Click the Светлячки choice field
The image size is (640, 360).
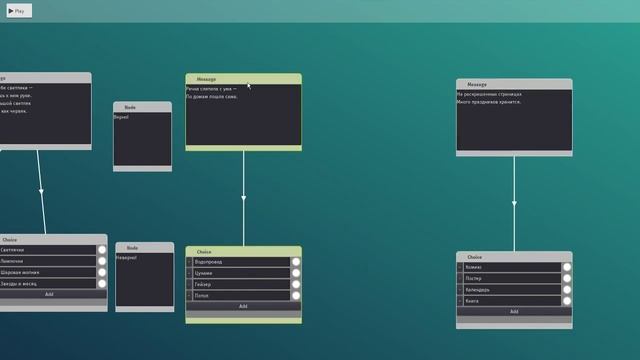click(x=48, y=250)
